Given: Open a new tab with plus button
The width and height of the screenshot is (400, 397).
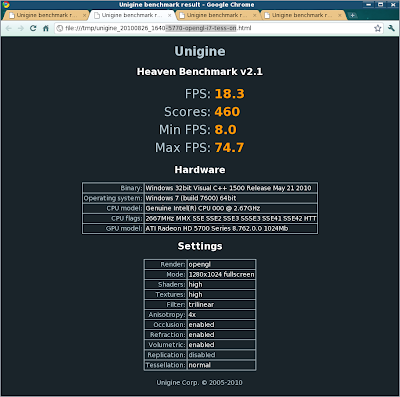Looking at the screenshot, I should coord(352,15).
